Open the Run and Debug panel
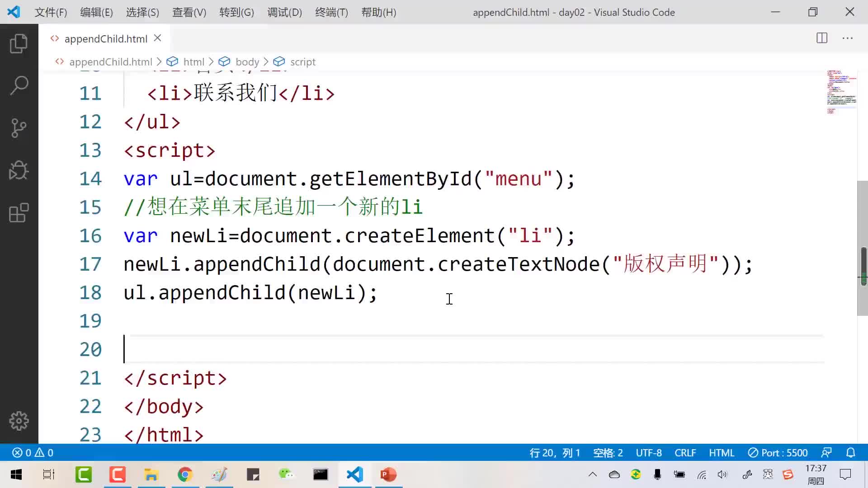Image resolution: width=868 pixels, height=488 pixels. [19, 170]
